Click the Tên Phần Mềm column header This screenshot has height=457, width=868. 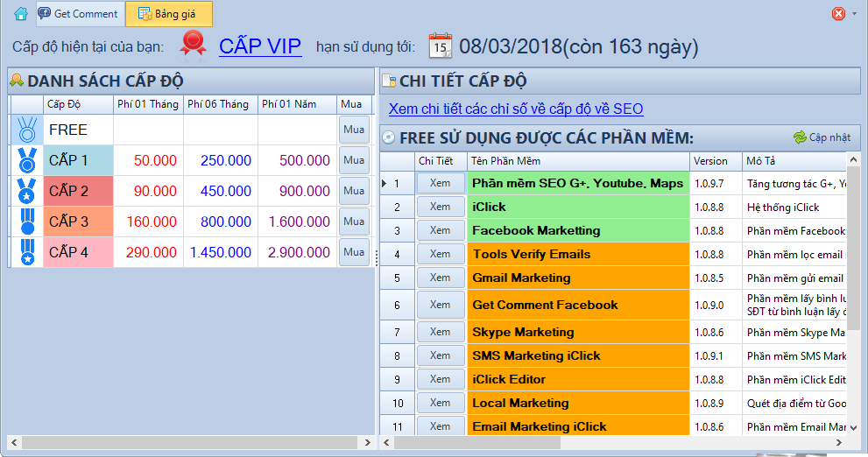click(x=578, y=161)
